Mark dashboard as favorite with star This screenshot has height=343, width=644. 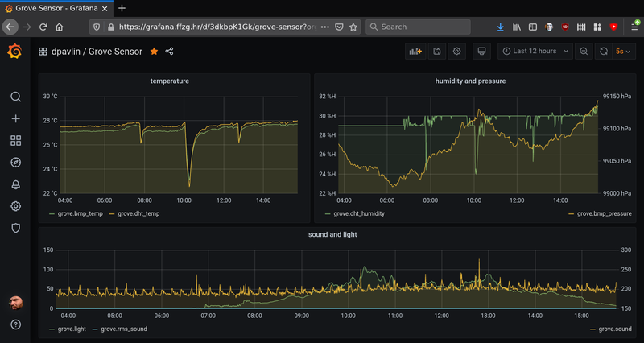pos(154,52)
